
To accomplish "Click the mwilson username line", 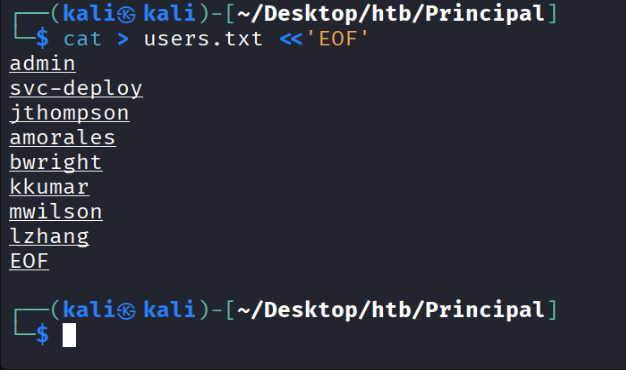I will pyautogui.click(x=56, y=212).
